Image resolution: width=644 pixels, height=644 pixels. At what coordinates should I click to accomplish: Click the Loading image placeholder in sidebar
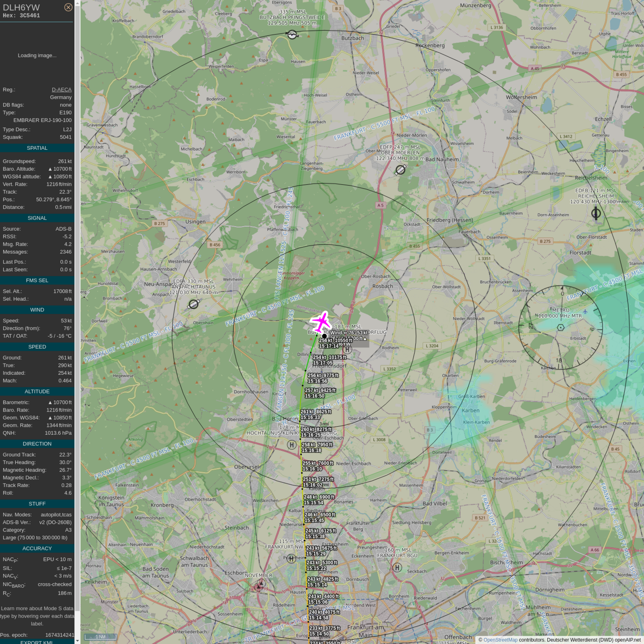[37, 55]
